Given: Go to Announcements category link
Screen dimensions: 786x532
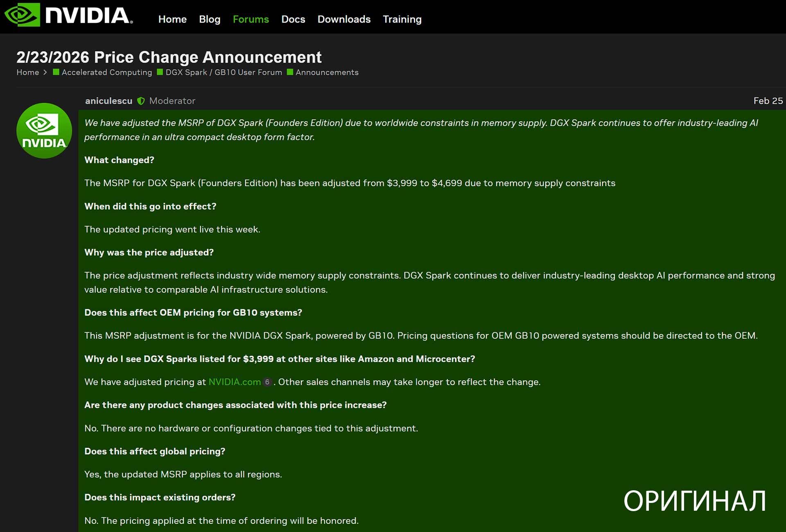Looking at the screenshot, I should coord(327,72).
